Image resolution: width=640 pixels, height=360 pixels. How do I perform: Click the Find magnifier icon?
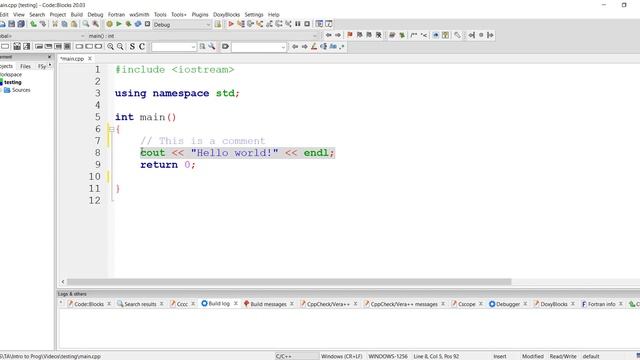coord(86,24)
